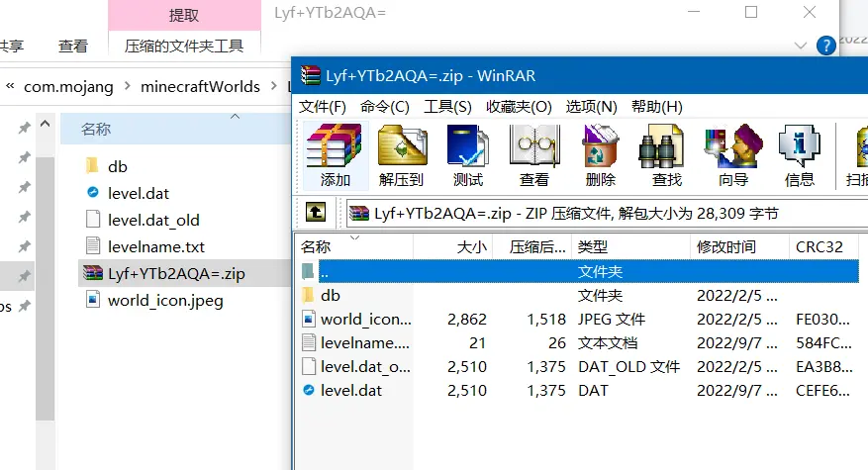The width and height of the screenshot is (868, 470).
Task: Open dropdown after com.mojang breadcrumb
Action: coord(127,86)
